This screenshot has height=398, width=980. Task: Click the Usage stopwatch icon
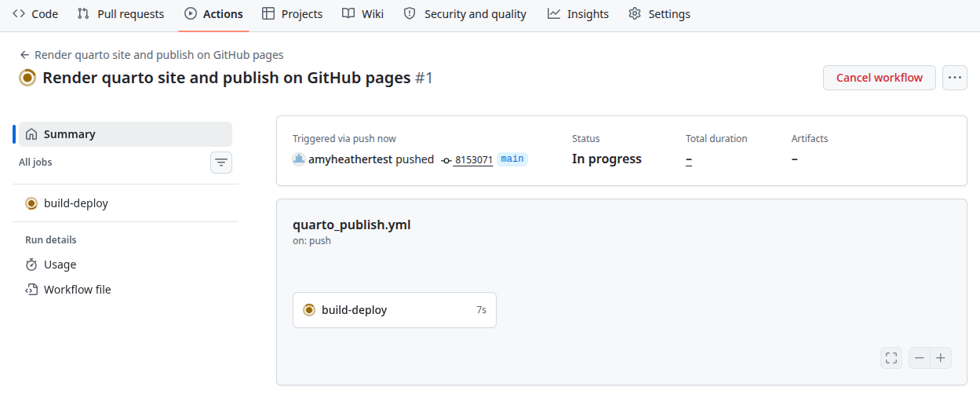tap(31, 265)
